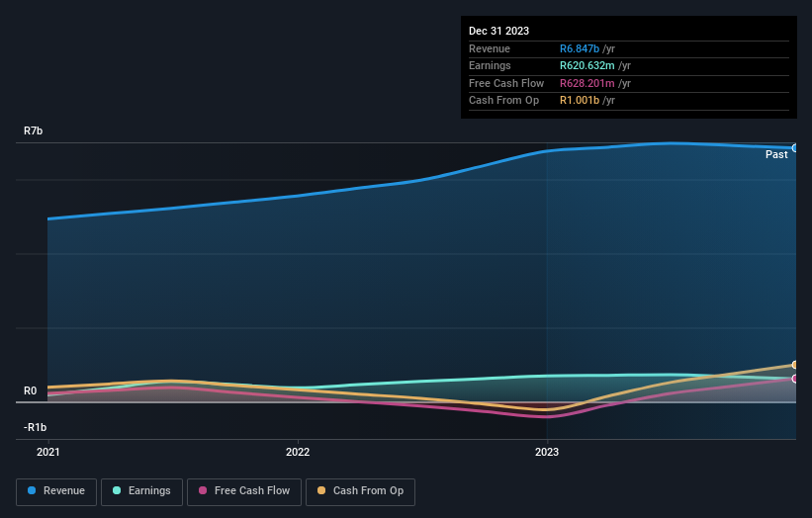
Task: Click the Free Cash Flow pink endpoint marker
Action: pyautogui.click(x=794, y=379)
